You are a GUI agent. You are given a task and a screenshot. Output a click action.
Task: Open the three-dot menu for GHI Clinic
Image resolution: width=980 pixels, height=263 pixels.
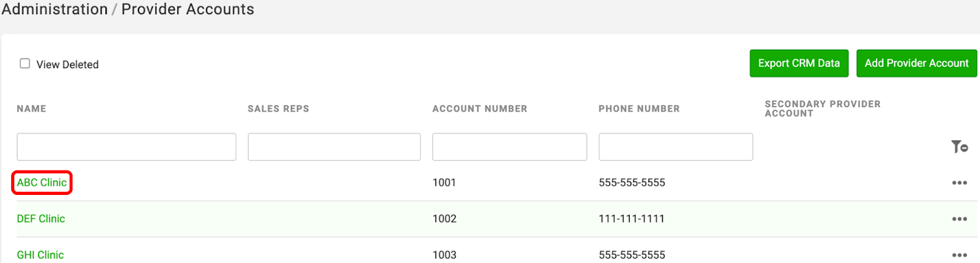click(x=959, y=255)
